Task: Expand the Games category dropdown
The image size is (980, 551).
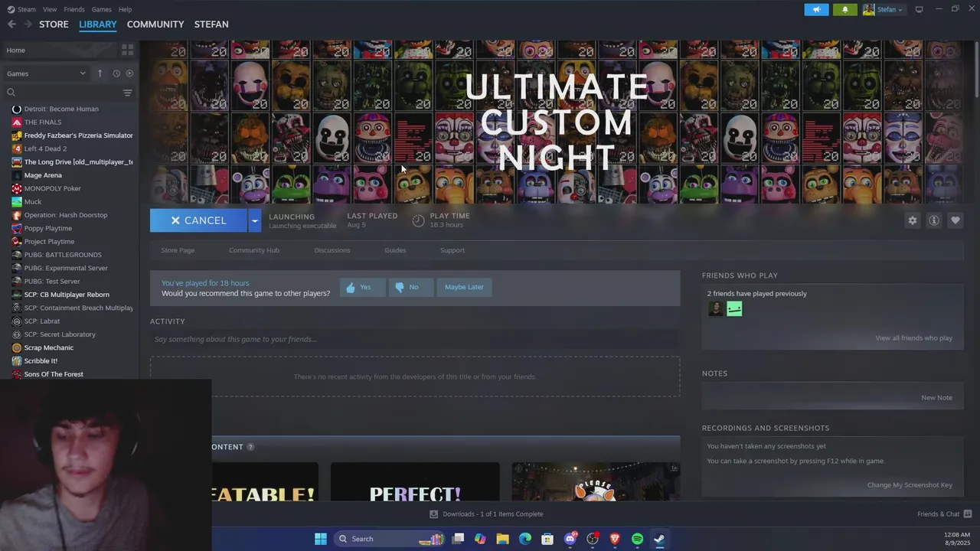Action: [x=46, y=73]
